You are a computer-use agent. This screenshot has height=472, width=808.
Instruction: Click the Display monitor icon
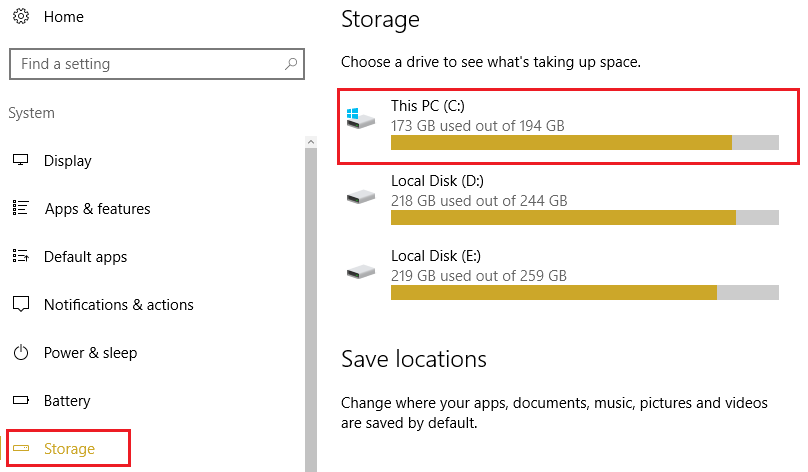coord(20,161)
